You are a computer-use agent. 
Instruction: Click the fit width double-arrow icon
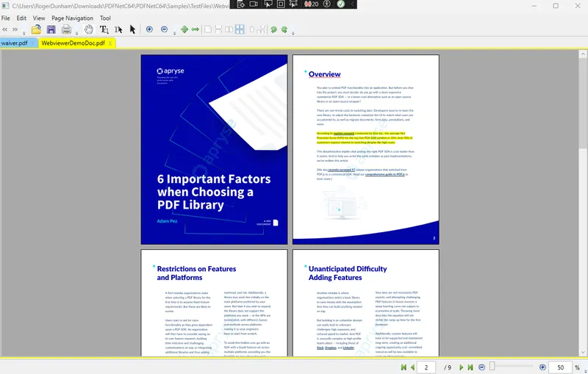click(195, 29)
